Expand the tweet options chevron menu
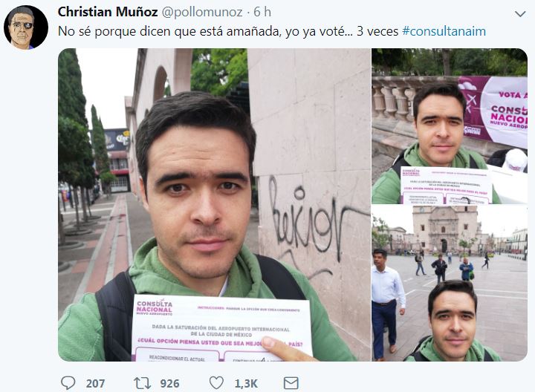 click(520, 14)
